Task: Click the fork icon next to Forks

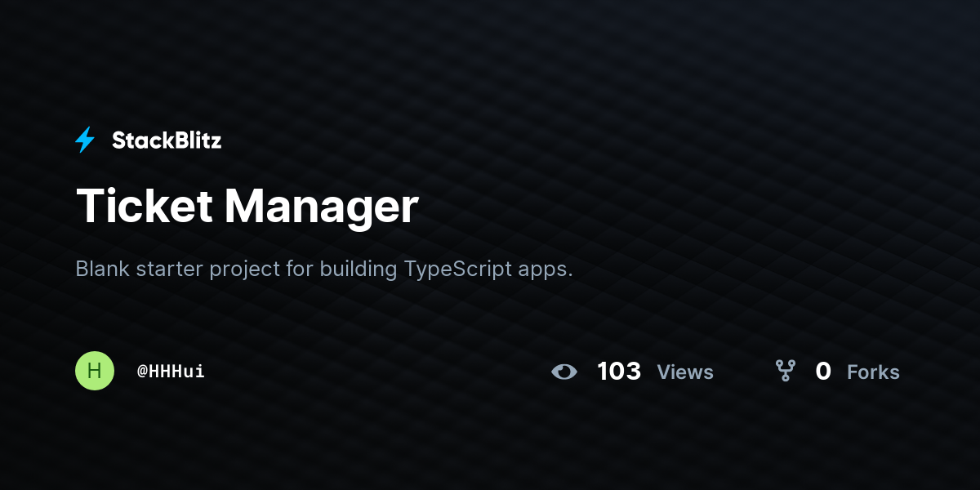Action: (x=785, y=372)
